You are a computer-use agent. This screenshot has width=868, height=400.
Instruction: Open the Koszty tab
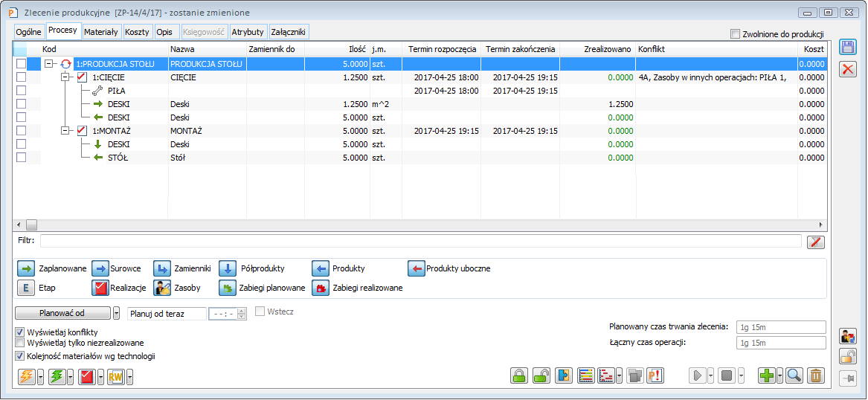pyautogui.click(x=138, y=32)
